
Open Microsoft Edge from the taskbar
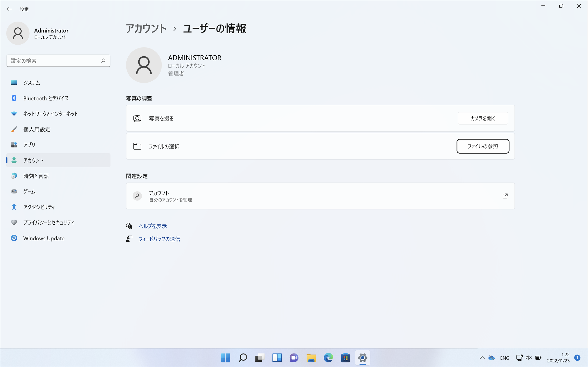[328, 358]
